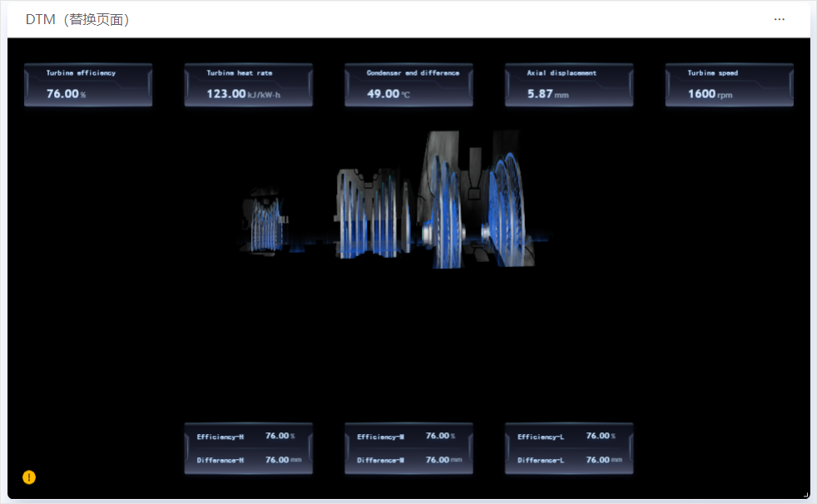The width and height of the screenshot is (817, 504).
Task: Click the Difference-L value row
Action: [569, 460]
